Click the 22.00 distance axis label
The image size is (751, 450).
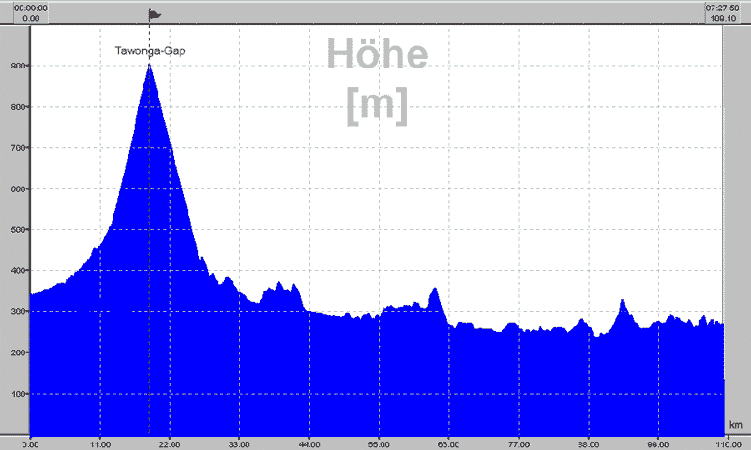tap(169, 441)
